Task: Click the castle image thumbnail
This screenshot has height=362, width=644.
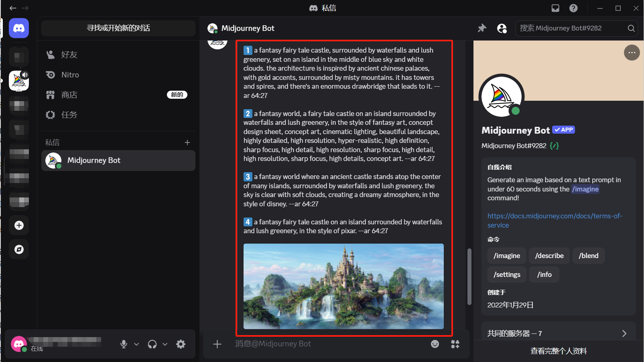Action: tap(343, 286)
